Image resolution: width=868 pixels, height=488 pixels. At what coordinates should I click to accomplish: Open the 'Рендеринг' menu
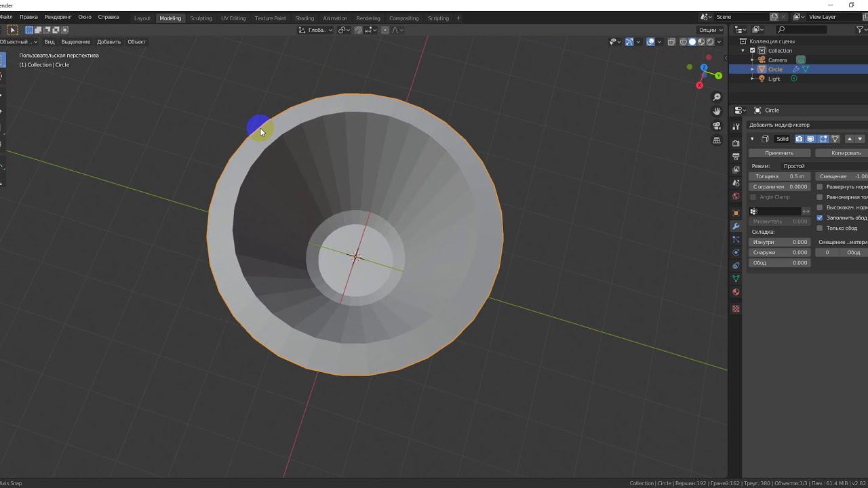coord(58,17)
